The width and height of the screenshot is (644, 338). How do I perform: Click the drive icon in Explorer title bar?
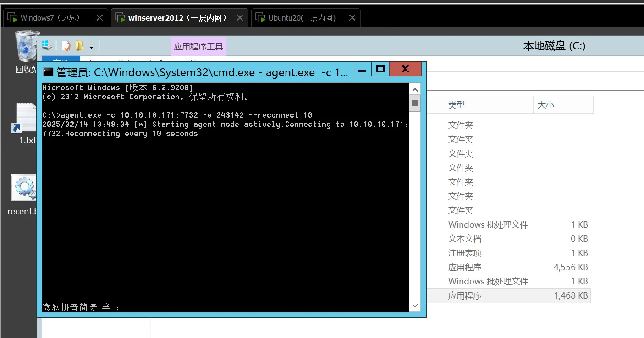pyautogui.click(x=47, y=45)
